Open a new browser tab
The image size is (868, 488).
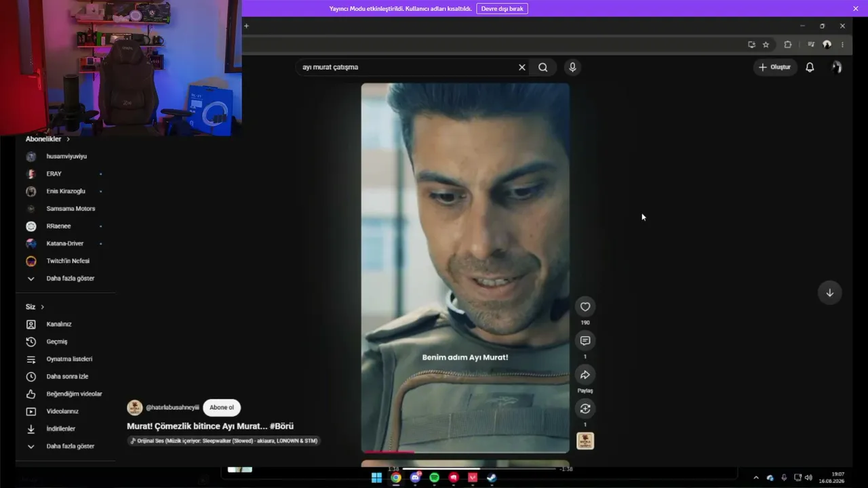pyautogui.click(x=246, y=26)
